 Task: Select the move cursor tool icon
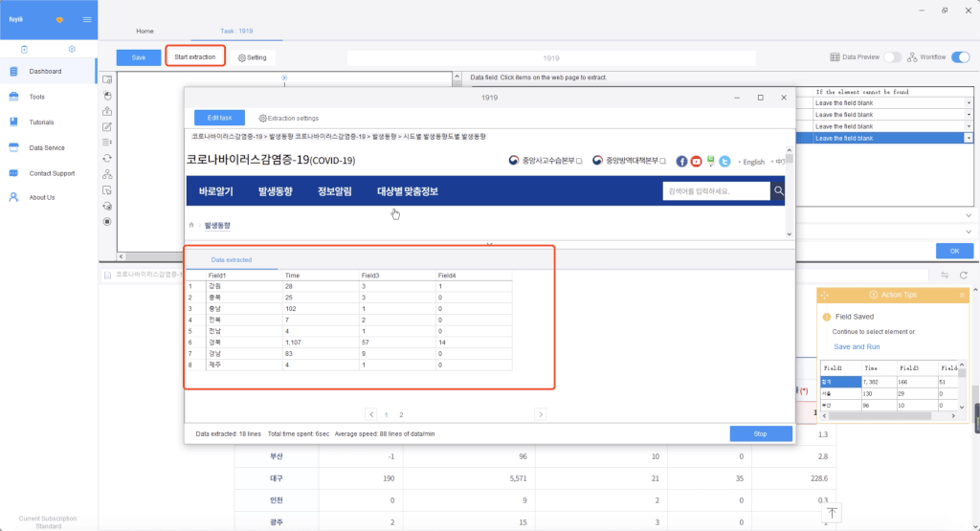[x=107, y=189]
